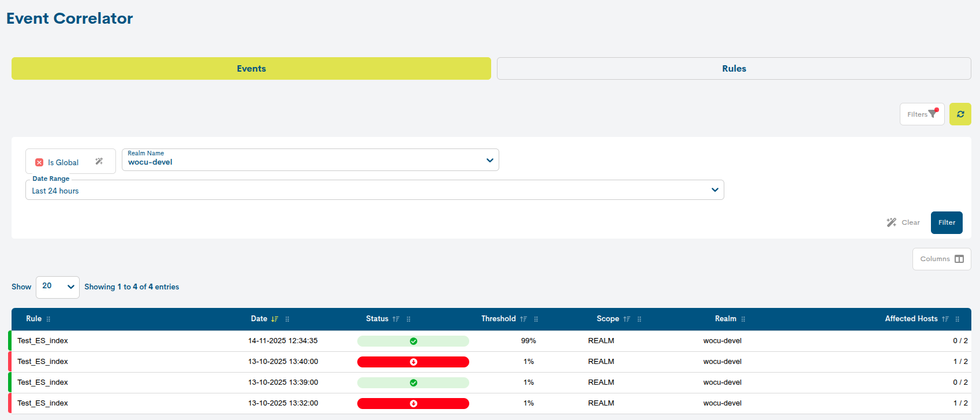Image resolution: width=980 pixels, height=420 pixels.
Task: Open the Columns selector button
Action: click(941, 259)
